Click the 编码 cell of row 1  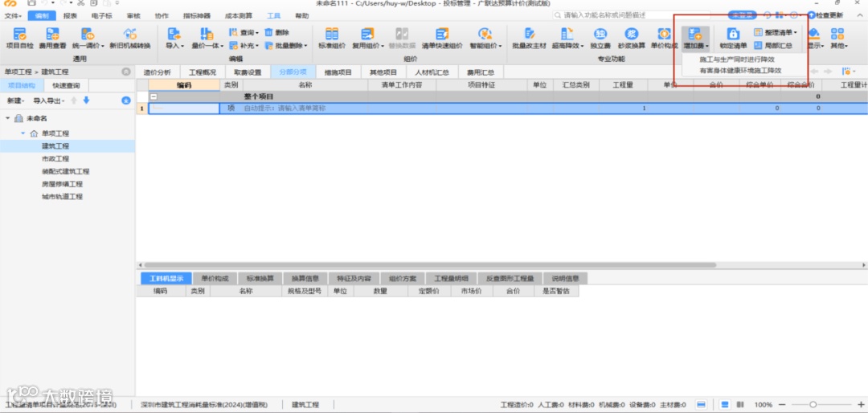pyautogui.click(x=184, y=108)
